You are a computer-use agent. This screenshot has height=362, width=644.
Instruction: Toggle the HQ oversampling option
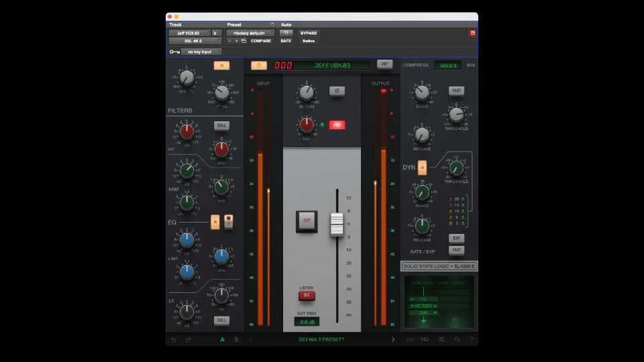[425, 339]
